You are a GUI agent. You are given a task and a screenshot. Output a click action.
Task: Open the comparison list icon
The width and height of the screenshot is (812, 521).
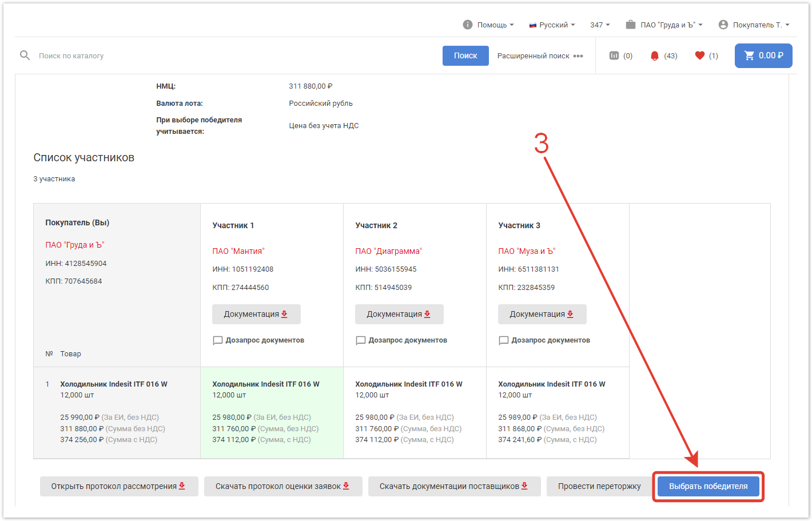coord(614,55)
